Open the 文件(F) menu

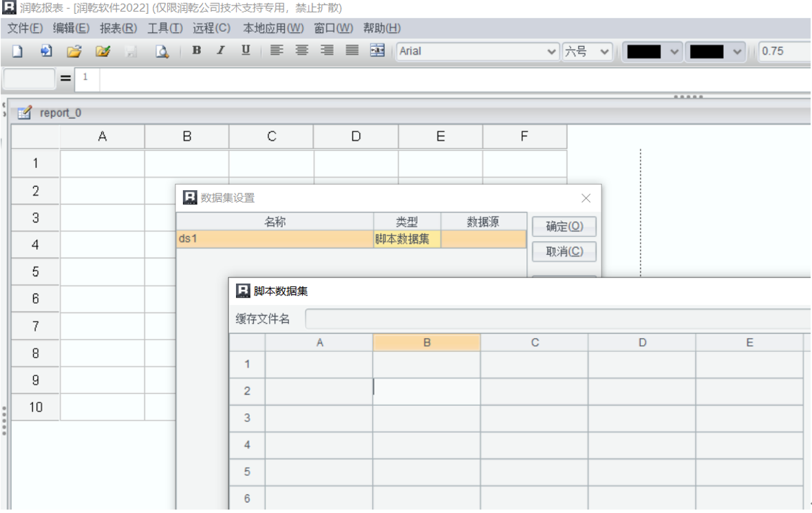[x=25, y=28]
